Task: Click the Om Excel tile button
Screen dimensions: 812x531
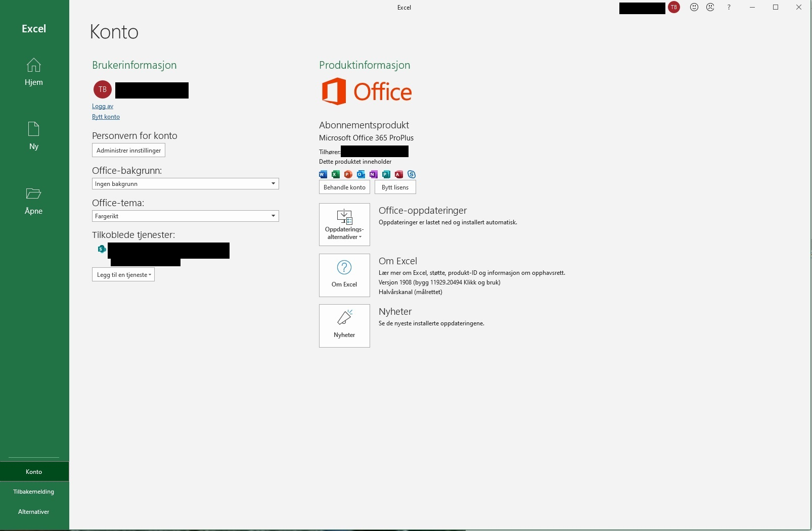Action: tap(344, 275)
